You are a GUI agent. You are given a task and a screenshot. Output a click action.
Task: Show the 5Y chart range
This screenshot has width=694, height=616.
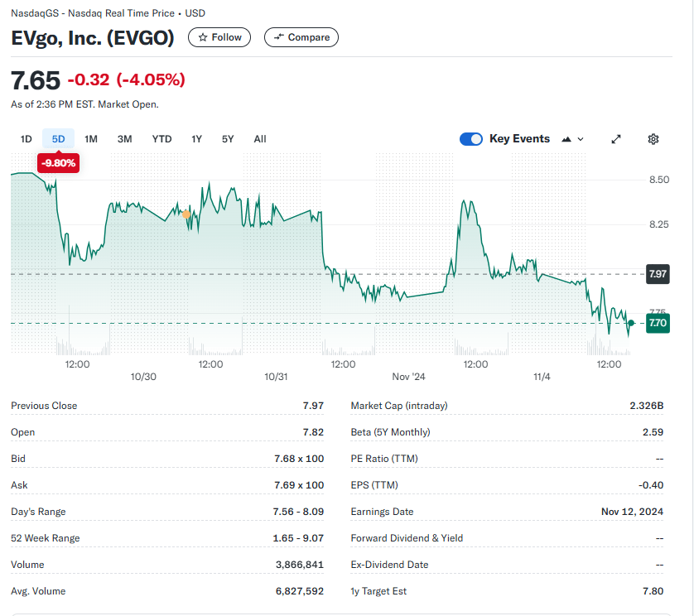tap(228, 139)
